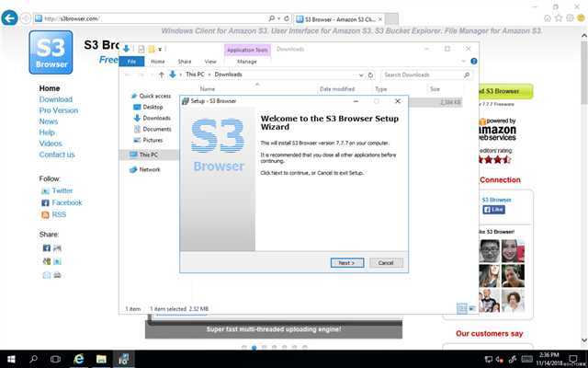Open the News link on the site
The image size is (588, 368).
49,121
